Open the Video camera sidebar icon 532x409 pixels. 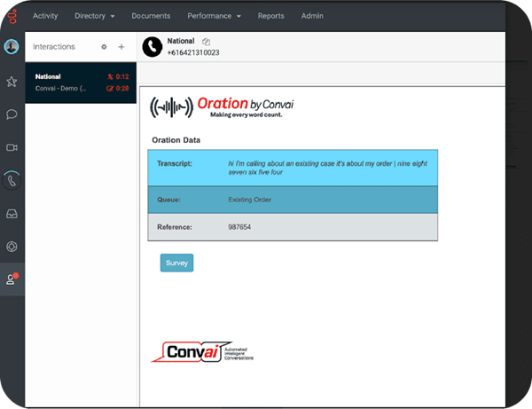12,147
